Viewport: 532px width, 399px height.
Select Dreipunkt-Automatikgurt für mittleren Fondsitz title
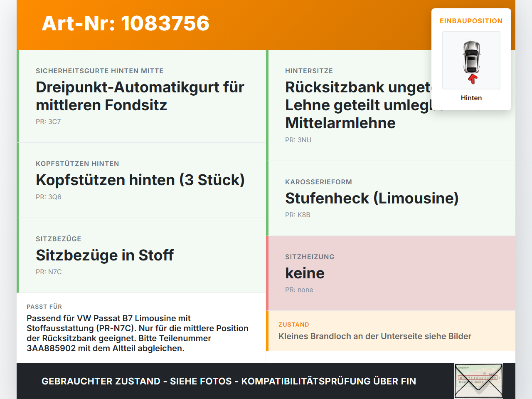pyautogui.click(x=140, y=96)
